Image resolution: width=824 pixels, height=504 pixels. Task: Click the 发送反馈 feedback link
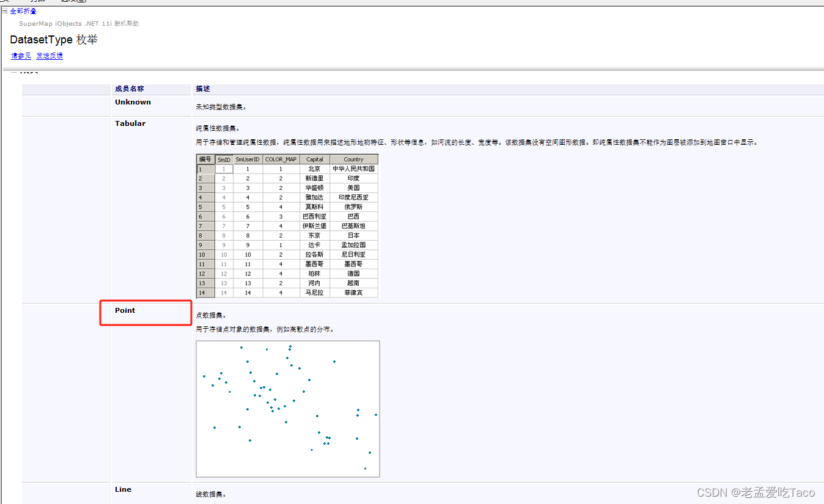click(49, 56)
